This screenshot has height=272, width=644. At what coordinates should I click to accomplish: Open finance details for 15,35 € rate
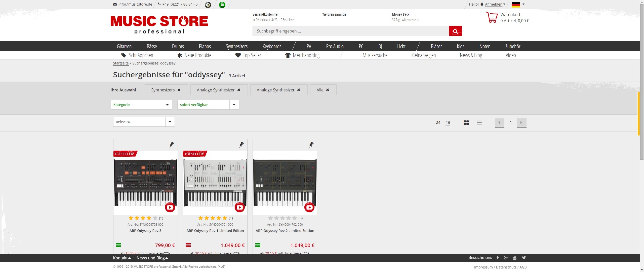point(145,253)
